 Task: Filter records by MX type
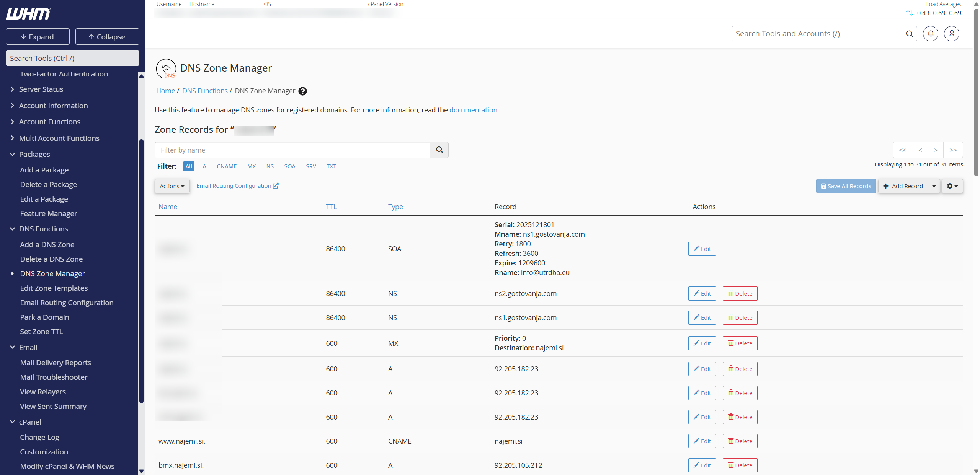point(252,166)
